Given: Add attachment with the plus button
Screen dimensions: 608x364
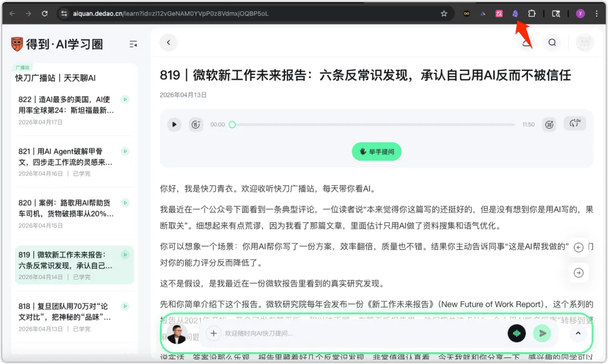Looking at the screenshot, I should (213, 334).
